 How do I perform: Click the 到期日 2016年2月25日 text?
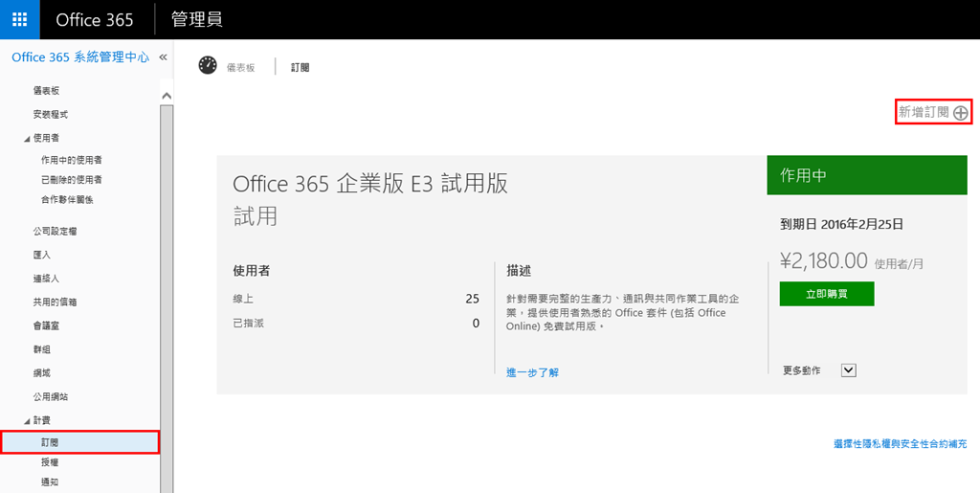(840, 224)
